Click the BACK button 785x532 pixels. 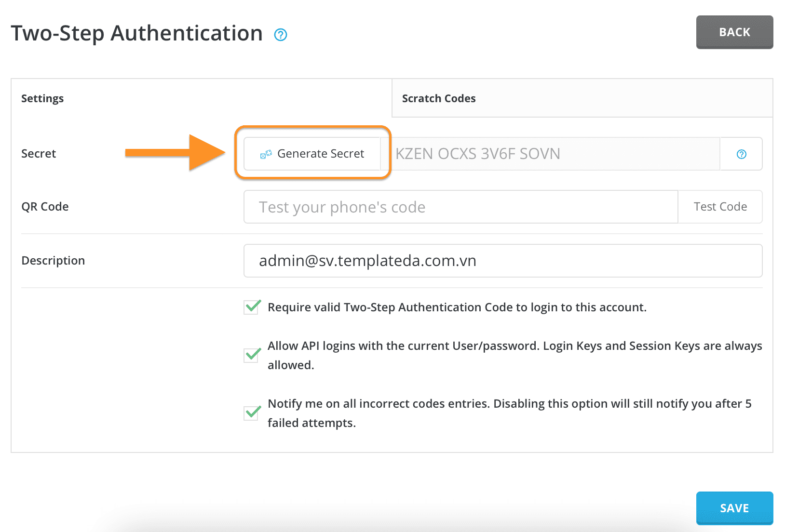click(x=734, y=32)
